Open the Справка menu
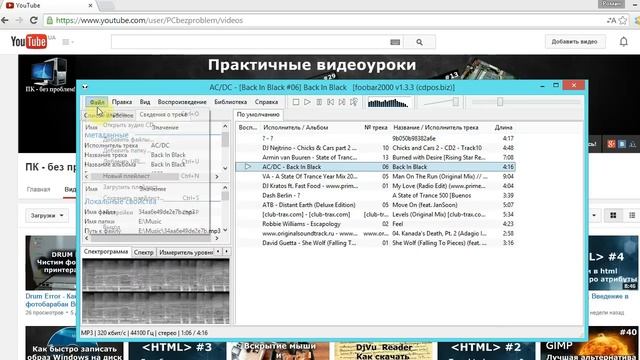This screenshot has height=360, width=640. pos(266,102)
